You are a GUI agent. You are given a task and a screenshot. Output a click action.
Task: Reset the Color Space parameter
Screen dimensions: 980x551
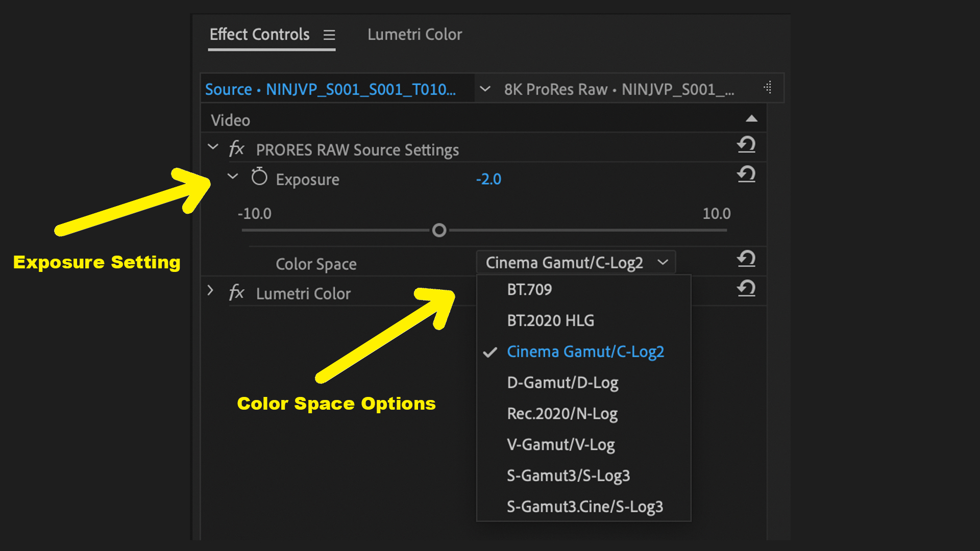point(746,259)
